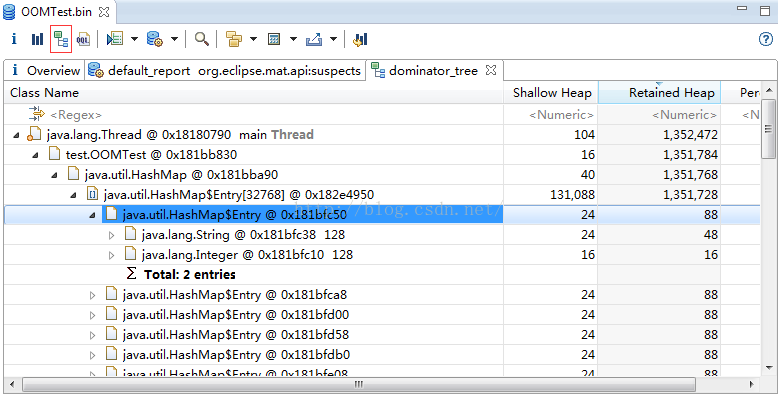Screen dimensions: 778x397
Task: Click the HashMap$Entry[32768] array row icon
Action: point(92,194)
